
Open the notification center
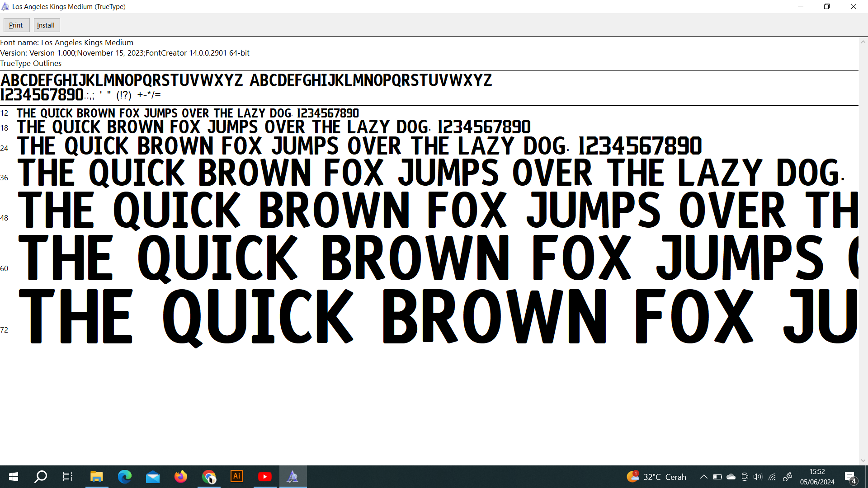pyautogui.click(x=850, y=477)
